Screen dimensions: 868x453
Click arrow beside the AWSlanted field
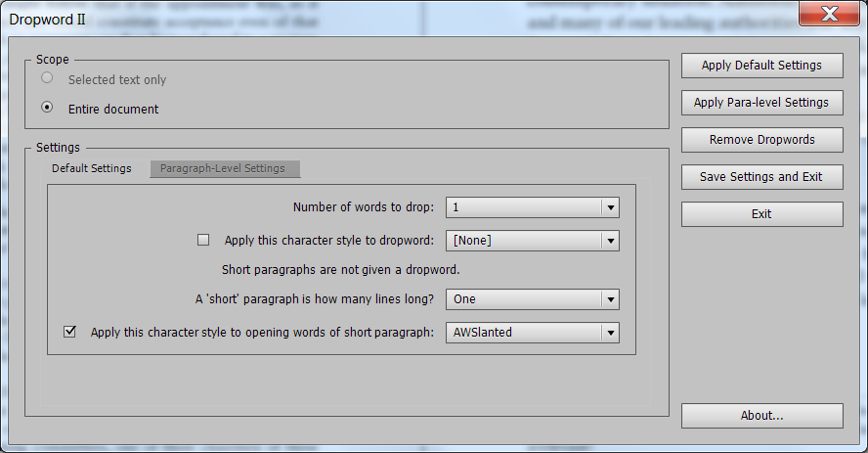610,332
